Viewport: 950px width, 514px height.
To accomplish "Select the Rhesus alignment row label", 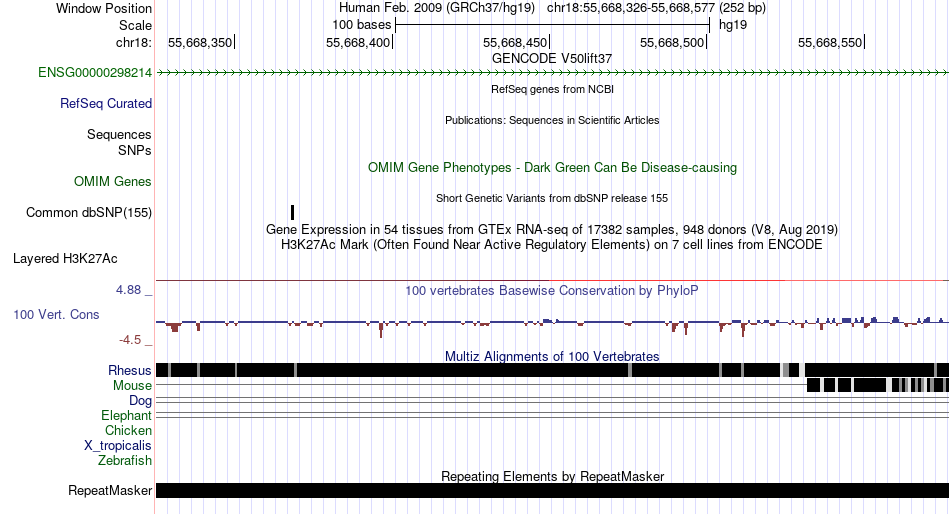I will pyautogui.click(x=129, y=370).
